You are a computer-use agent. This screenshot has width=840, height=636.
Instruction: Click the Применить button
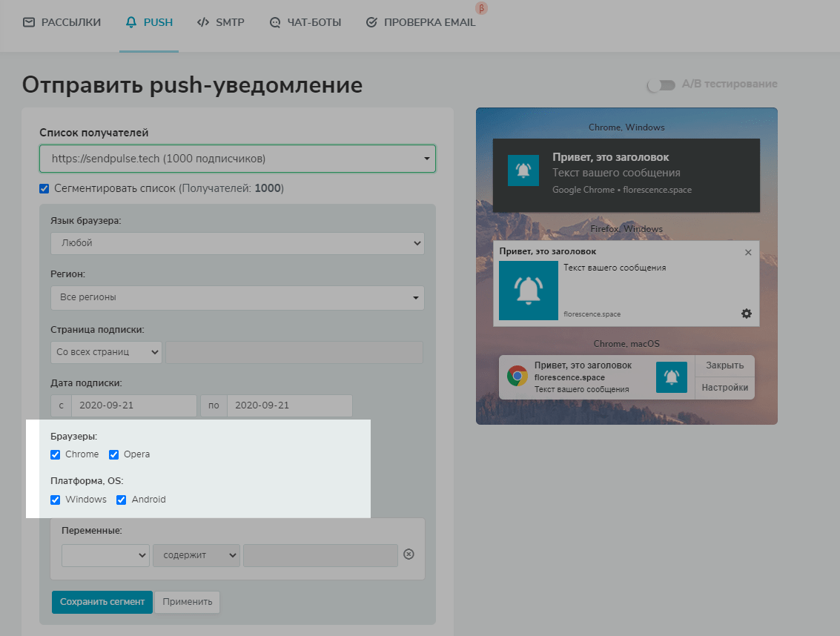188,602
